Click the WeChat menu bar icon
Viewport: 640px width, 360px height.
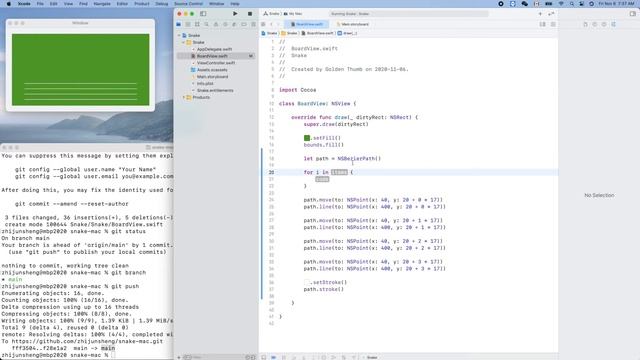pyautogui.click(x=525, y=4)
